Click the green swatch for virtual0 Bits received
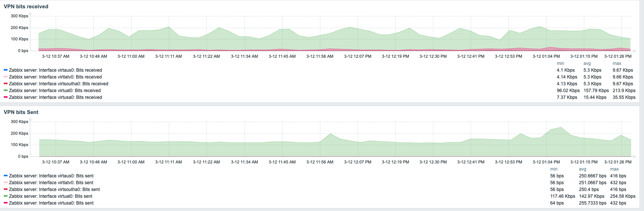 [x=6, y=90]
